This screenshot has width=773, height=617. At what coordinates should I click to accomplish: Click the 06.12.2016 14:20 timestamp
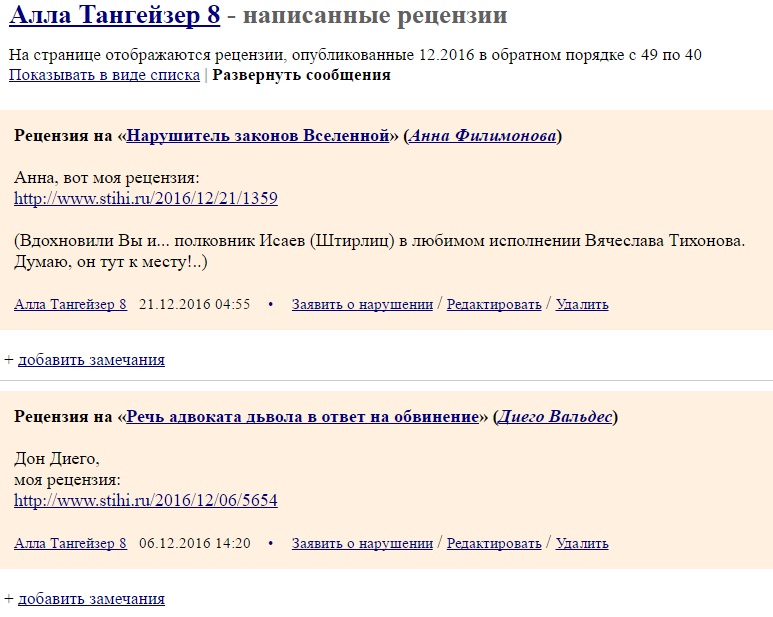pyautogui.click(x=195, y=544)
